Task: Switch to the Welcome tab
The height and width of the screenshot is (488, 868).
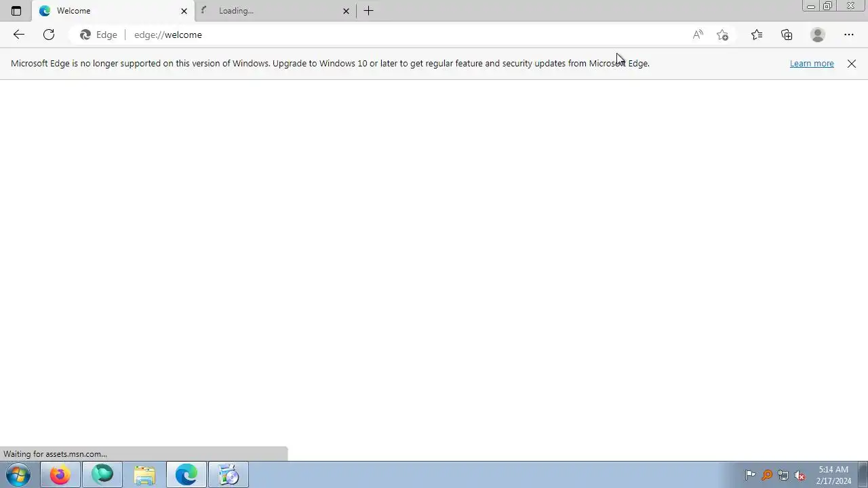Action: click(113, 11)
